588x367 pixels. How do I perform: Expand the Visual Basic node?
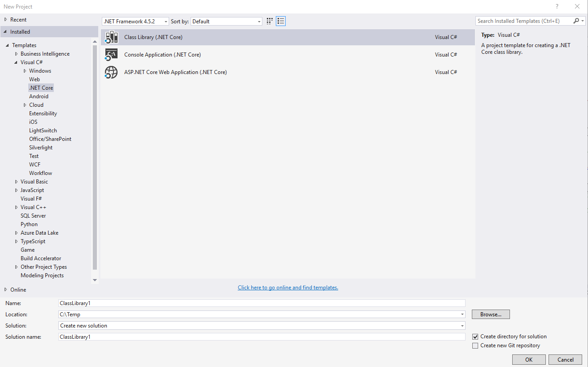(16, 182)
